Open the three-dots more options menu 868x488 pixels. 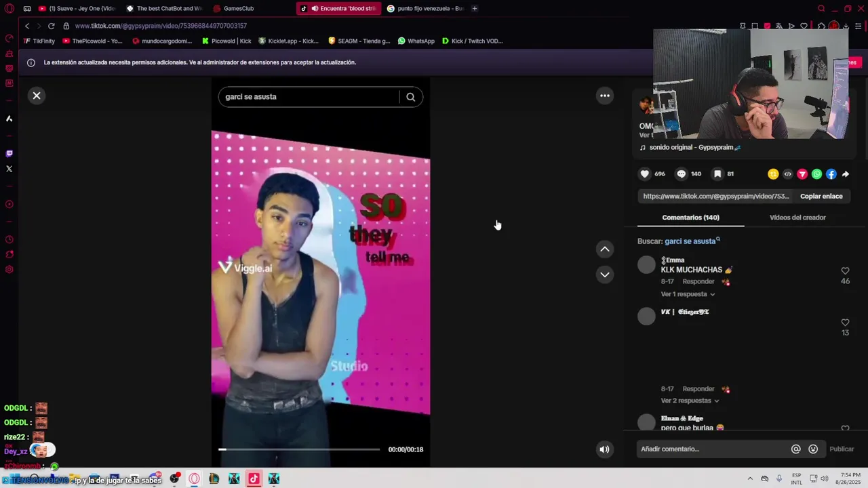pos(605,96)
